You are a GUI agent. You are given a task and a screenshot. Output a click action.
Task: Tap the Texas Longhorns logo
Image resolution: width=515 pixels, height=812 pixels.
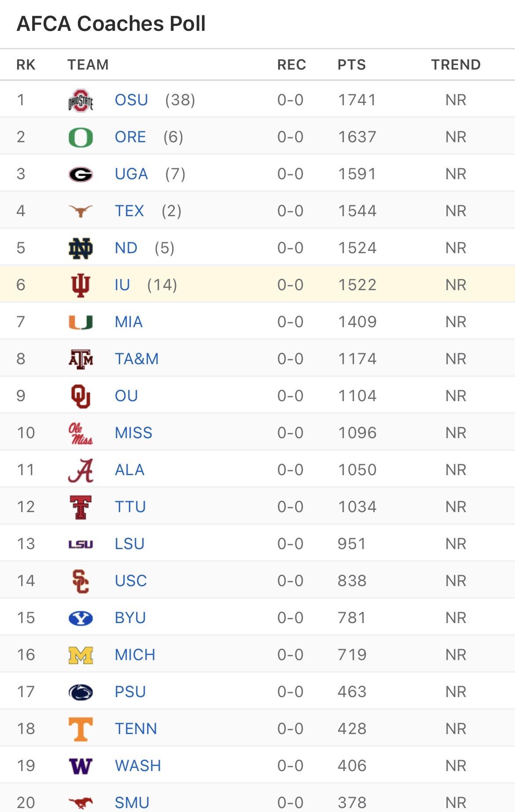[x=81, y=211]
